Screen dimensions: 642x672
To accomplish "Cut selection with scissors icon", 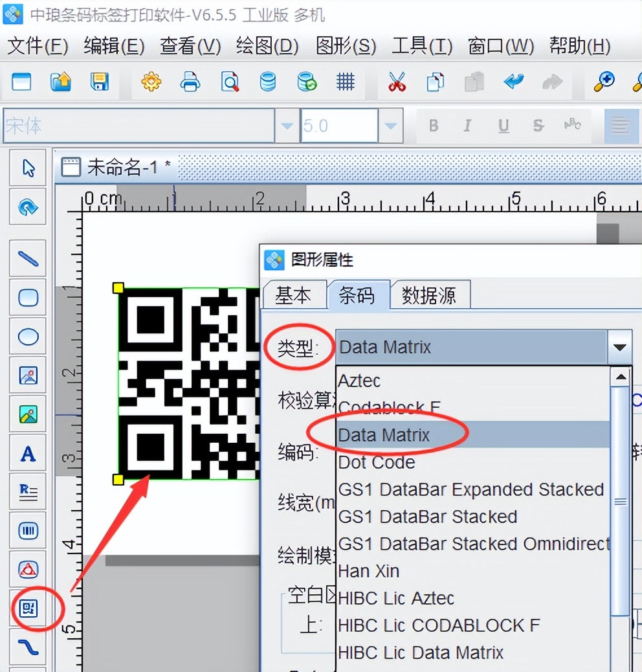I will tap(397, 82).
